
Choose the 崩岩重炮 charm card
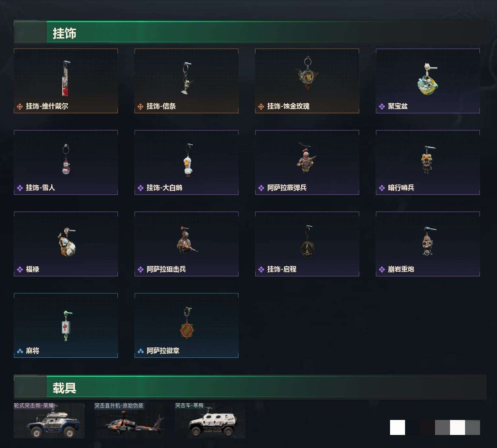[428, 244]
